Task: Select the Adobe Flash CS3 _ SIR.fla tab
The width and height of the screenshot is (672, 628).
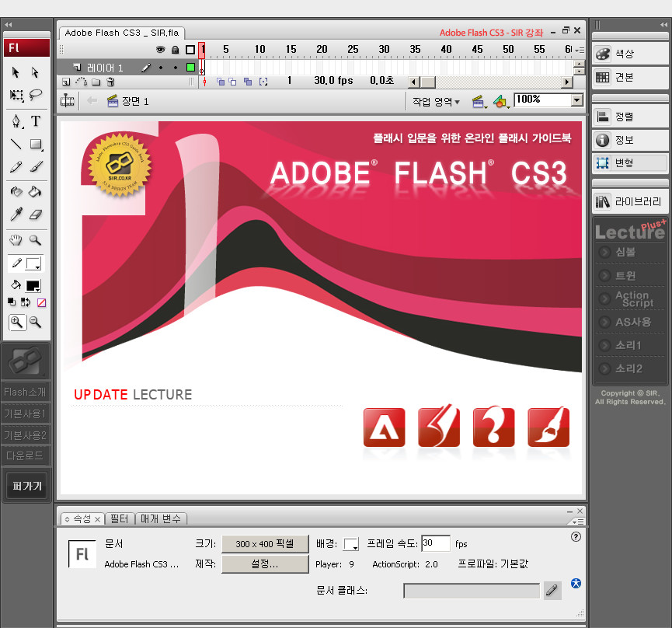Action: (x=122, y=33)
